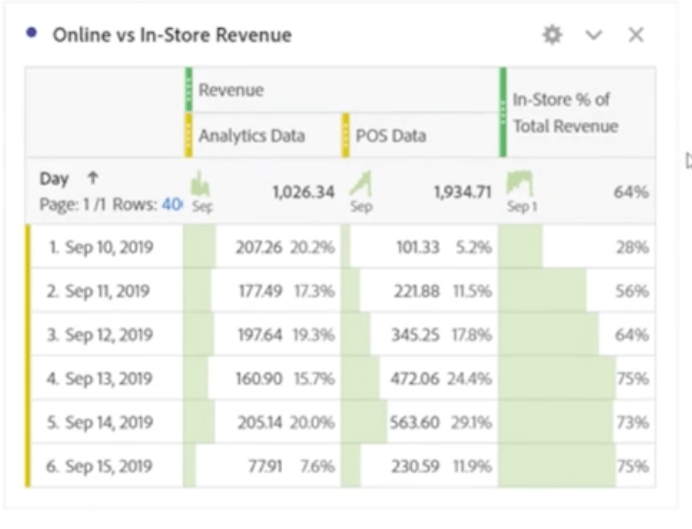The width and height of the screenshot is (692, 529).
Task: Click the 28% In-Store cell
Action: pyautogui.click(x=632, y=247)
